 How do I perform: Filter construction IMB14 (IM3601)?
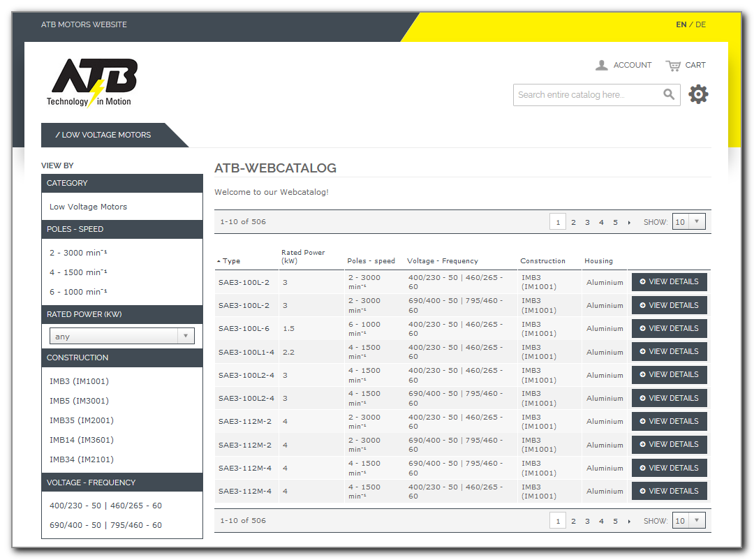click(x=81, y=440)
